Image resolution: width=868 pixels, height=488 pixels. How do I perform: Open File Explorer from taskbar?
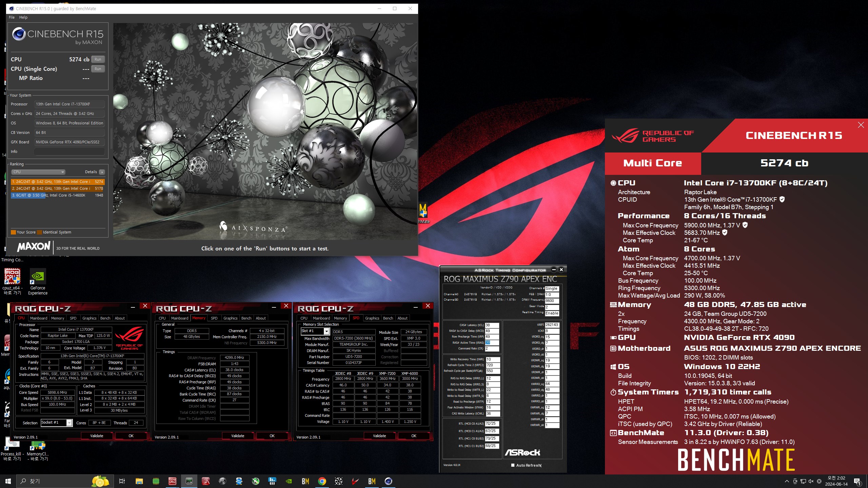click(139, 481)
